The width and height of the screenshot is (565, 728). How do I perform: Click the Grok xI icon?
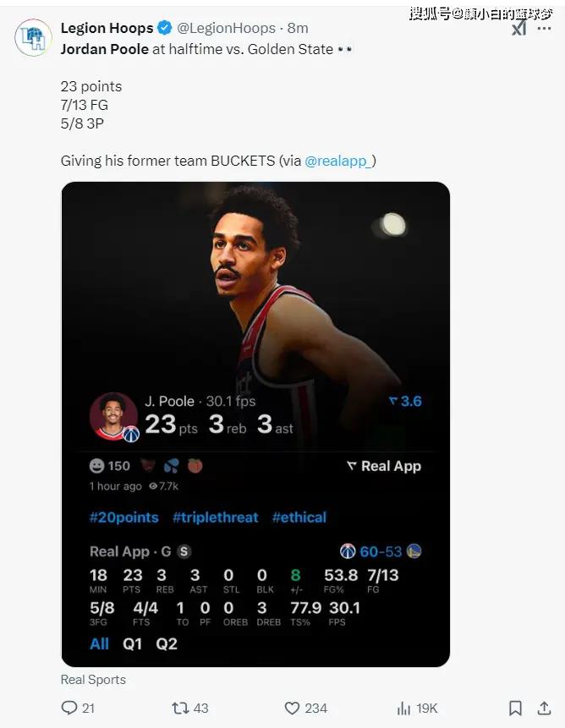point(519,28)
